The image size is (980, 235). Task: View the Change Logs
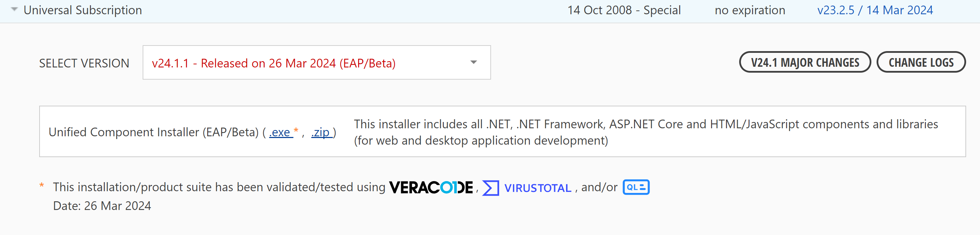(921, 63)
